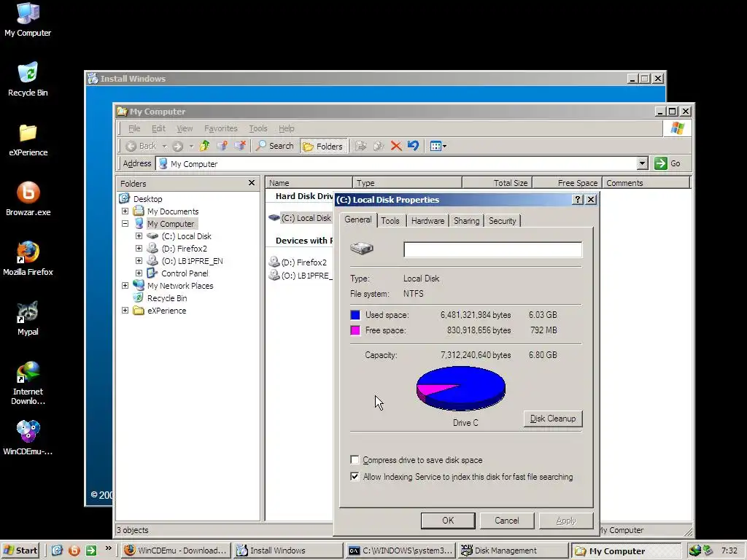Click Cancel in the Properties dialog
Viewport: 747px width, 560px height.
506,521
